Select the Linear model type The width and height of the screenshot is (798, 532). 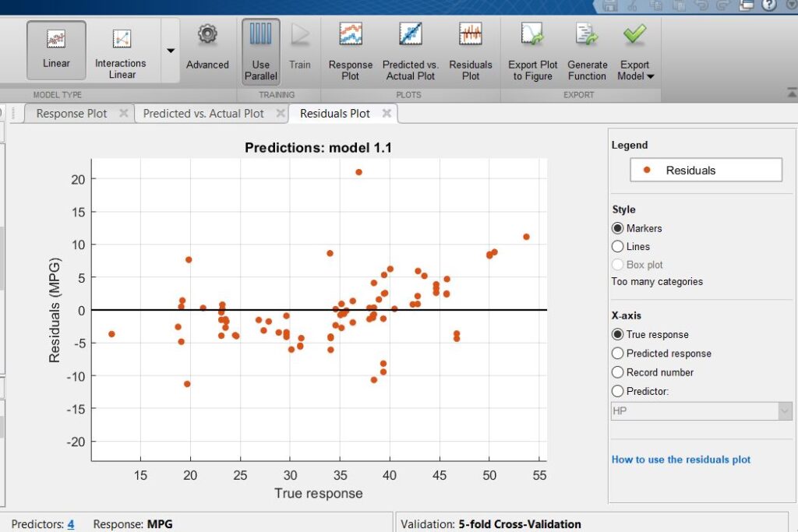(x=56, y=50)
